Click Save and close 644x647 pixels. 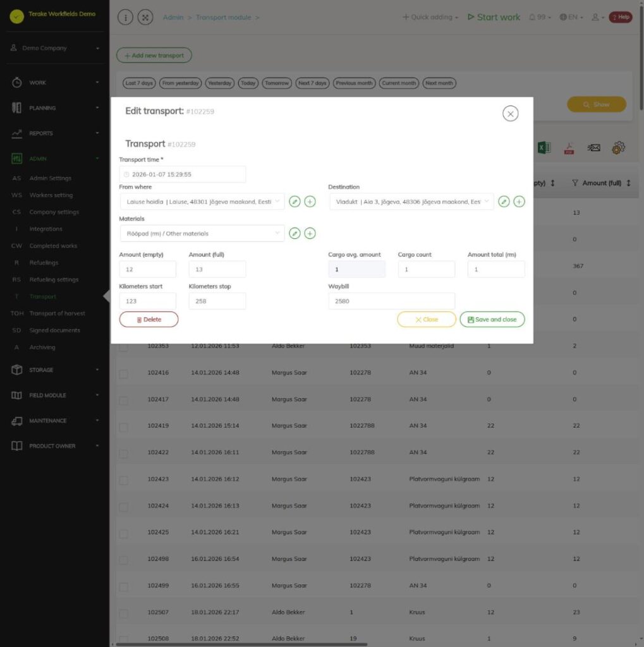492,319
